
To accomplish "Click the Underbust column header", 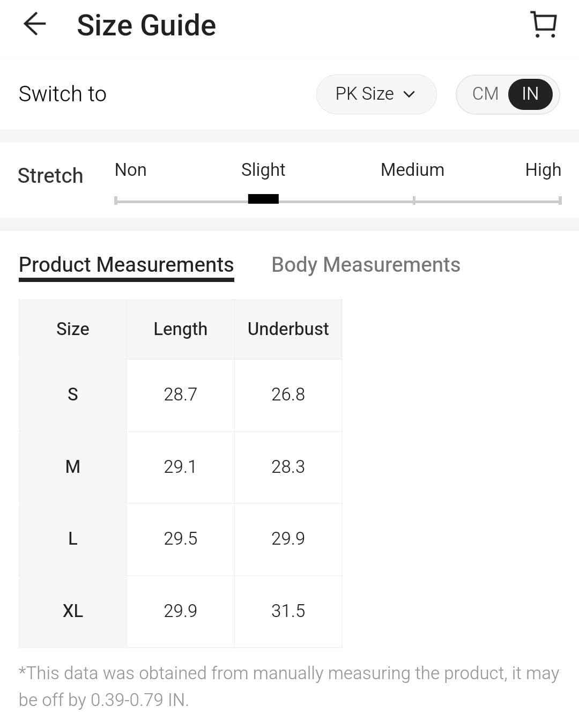I will tap(288, 329).
